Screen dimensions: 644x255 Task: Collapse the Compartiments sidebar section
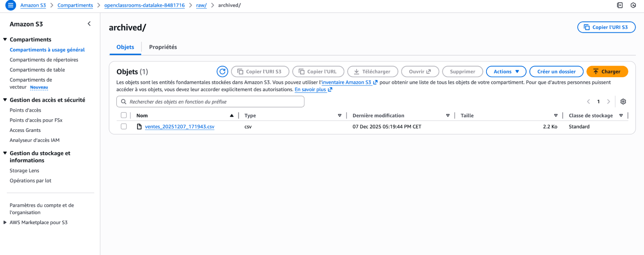(5, 39)
